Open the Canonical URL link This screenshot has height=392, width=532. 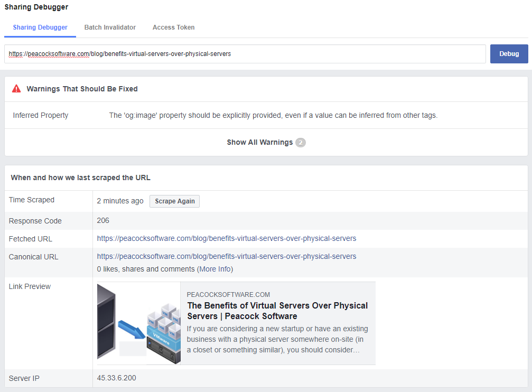[226, 257]
